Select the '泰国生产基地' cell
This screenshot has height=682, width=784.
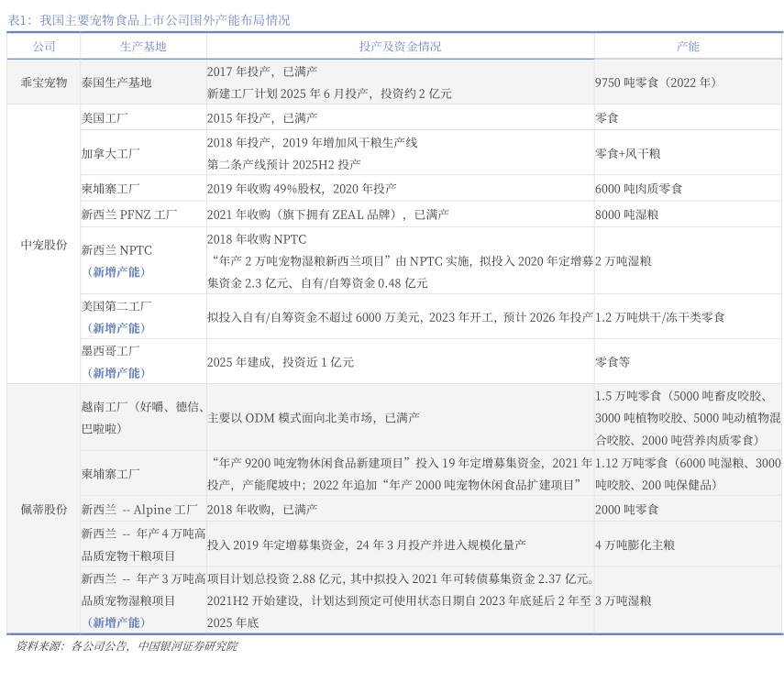coord(116,82)
